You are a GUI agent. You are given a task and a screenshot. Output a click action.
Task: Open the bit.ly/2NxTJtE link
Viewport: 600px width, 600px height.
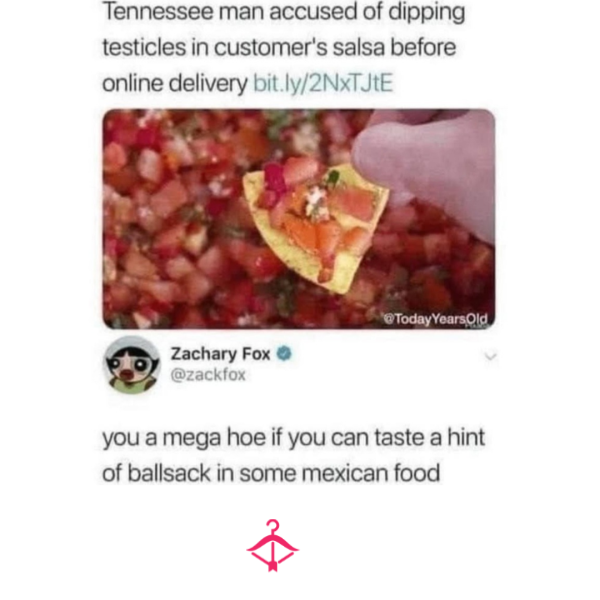323,83
